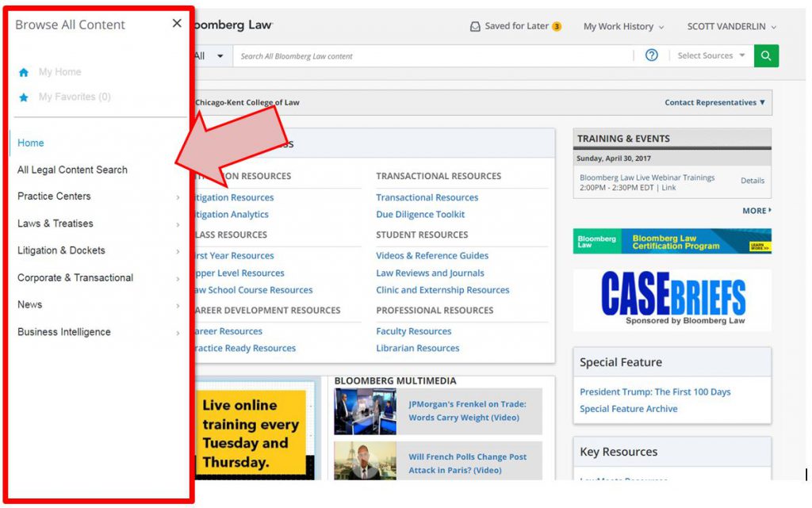
Task: Select Practice Centers menu item
Action: (x=54, y=196)
